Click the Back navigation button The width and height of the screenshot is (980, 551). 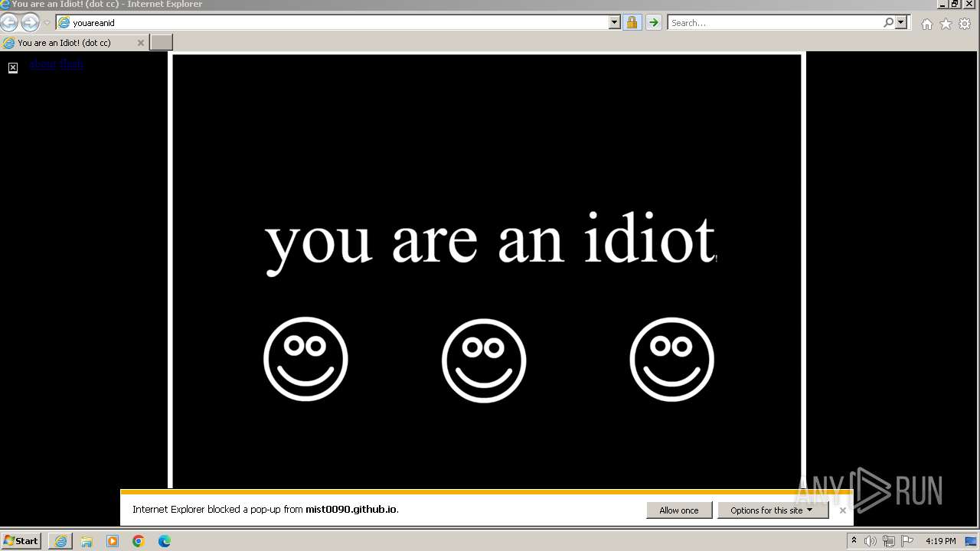click(x=9, y=22)
